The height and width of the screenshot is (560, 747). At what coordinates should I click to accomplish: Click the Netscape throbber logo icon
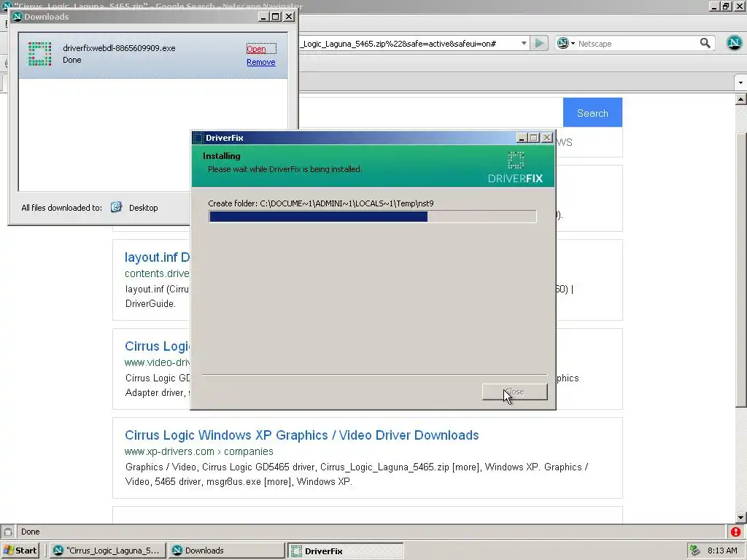(734, 43)
